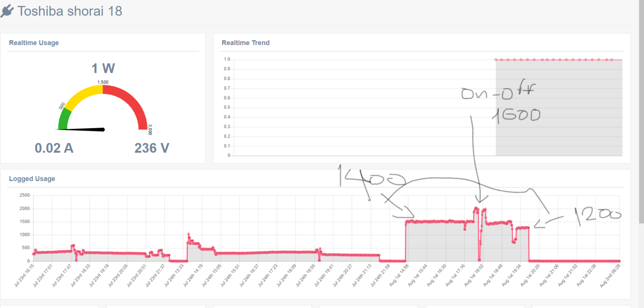Click the Realtime Trend panel heading

(246, 43)
